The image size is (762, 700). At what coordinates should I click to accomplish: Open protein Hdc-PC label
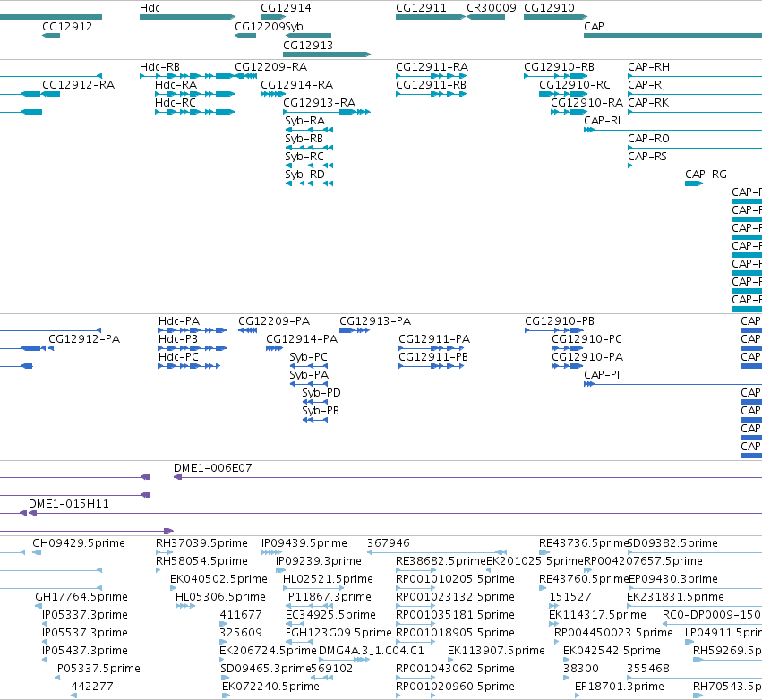pyautogui.click(x=179, y=357)
